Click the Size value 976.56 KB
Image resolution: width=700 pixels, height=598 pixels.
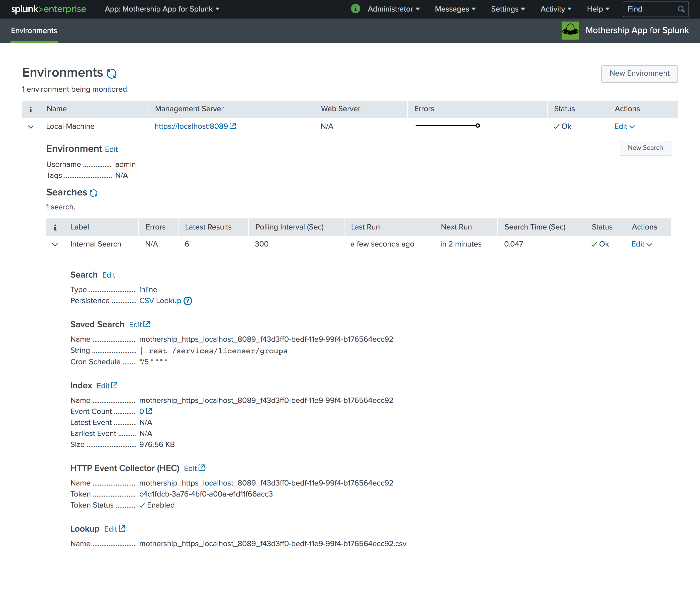[157, 444]
